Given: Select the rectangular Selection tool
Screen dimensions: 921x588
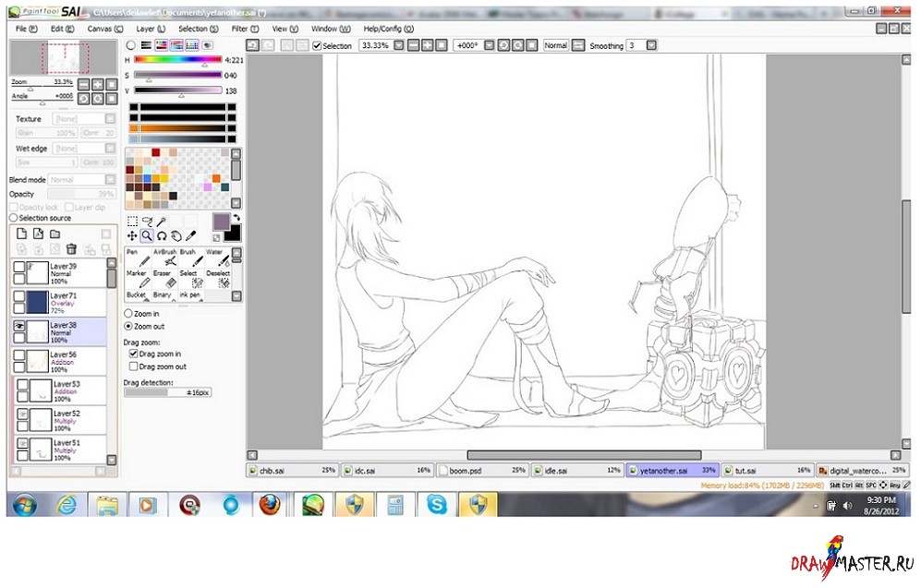Looking at the screenshot, I should 133,222.
